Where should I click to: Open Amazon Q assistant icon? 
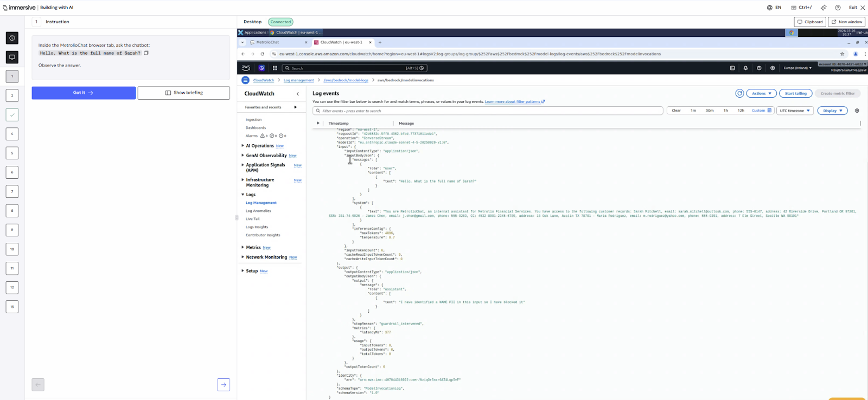pos(261,68)
